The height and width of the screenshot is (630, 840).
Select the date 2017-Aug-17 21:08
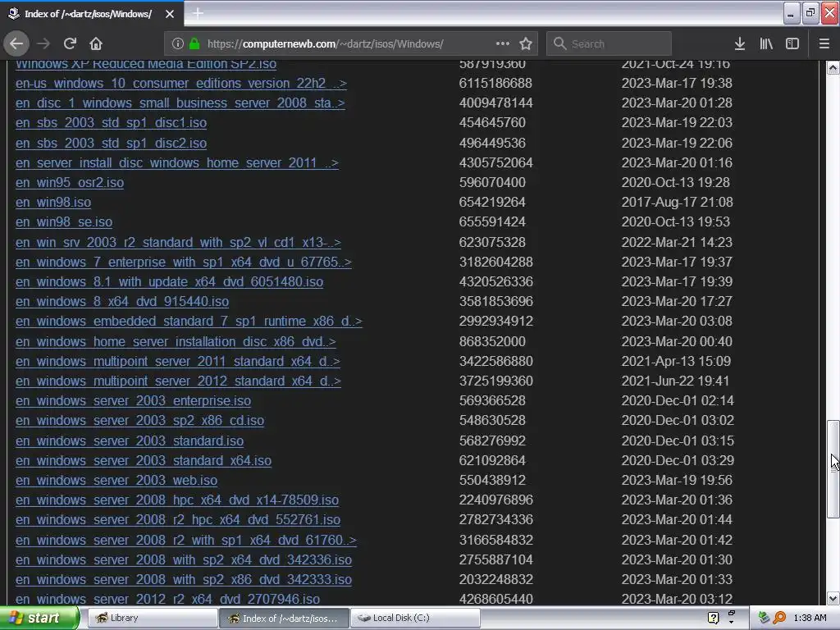pos(677,202)
